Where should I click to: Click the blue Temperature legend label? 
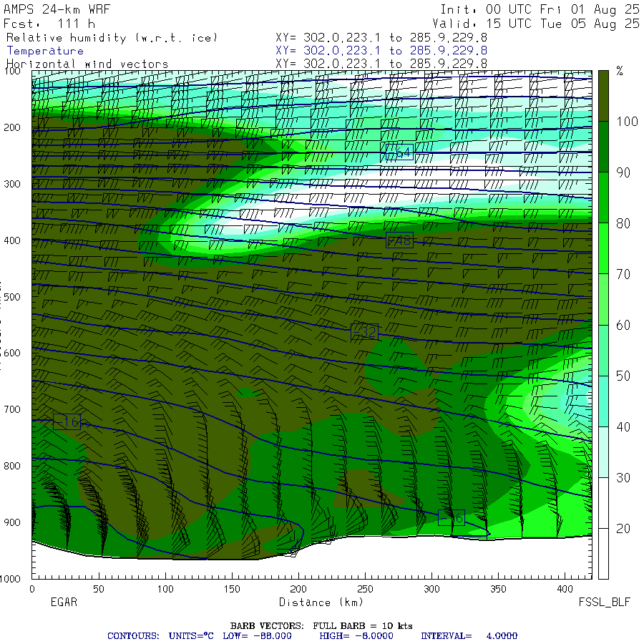[45, 51]
